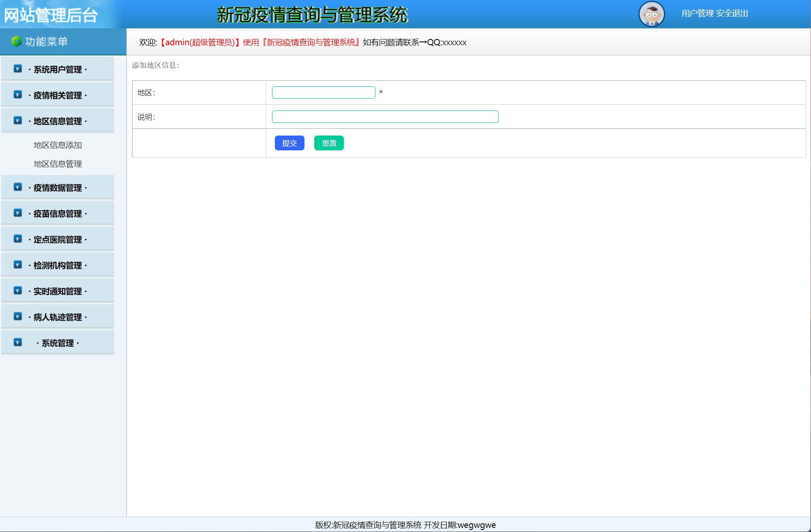Click arrow icon beside 疫情数据管理
The height and width of the screenshot is (532, 811).
18,187
